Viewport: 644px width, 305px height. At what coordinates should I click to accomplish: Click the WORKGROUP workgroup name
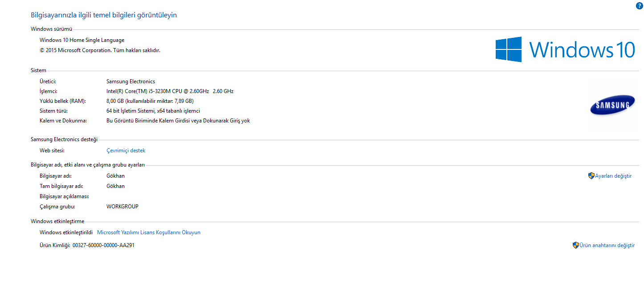[122, 207]
